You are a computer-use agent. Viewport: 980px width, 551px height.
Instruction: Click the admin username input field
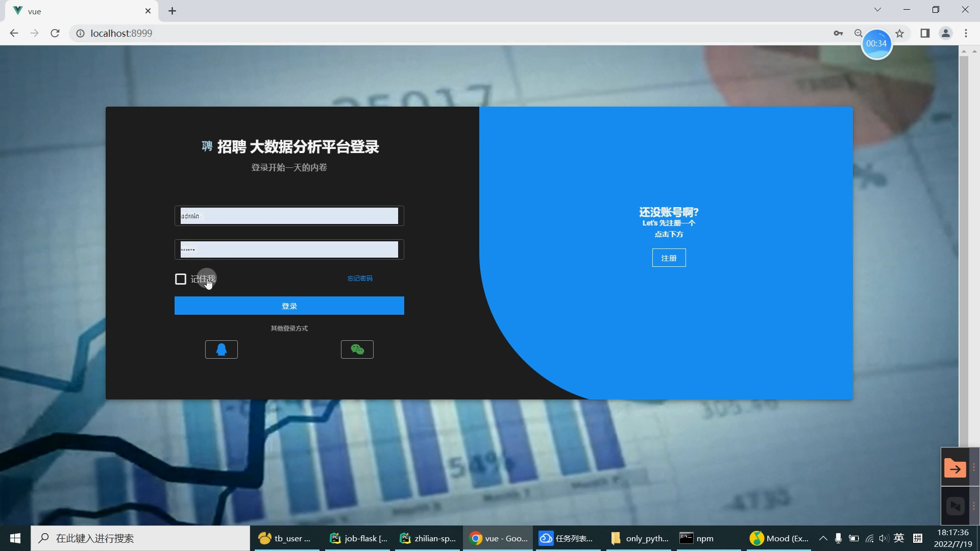coord(288,216)
